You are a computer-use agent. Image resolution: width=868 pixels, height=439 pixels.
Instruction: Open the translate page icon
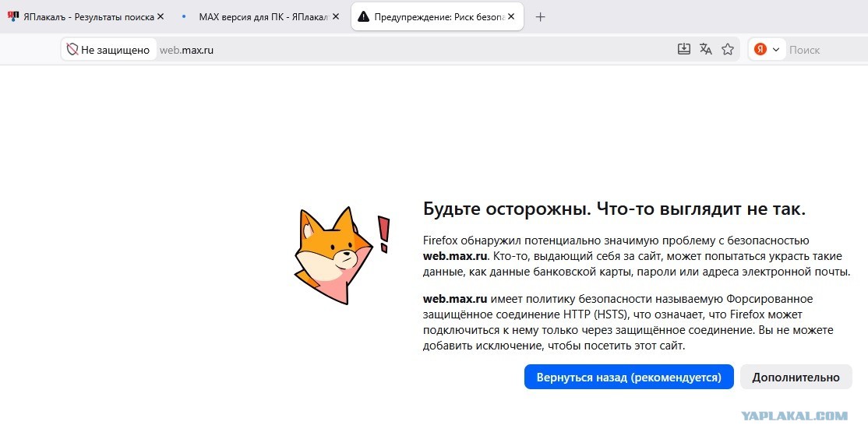coord(706,49)
